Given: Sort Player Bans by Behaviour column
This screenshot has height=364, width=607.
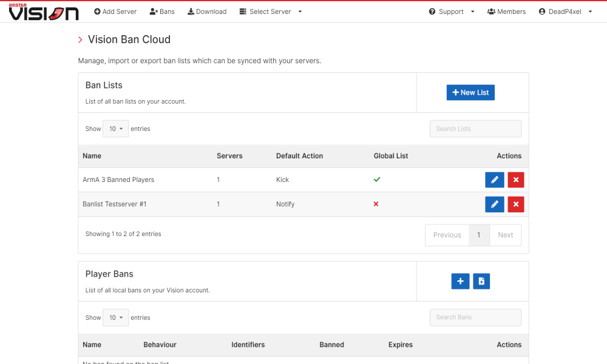Looking at the screenshot, I should pyautogui.click(x=160, y=345).
